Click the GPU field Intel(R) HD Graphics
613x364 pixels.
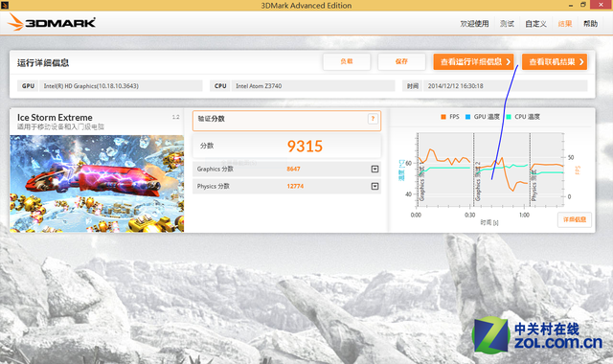coord(121,86)
